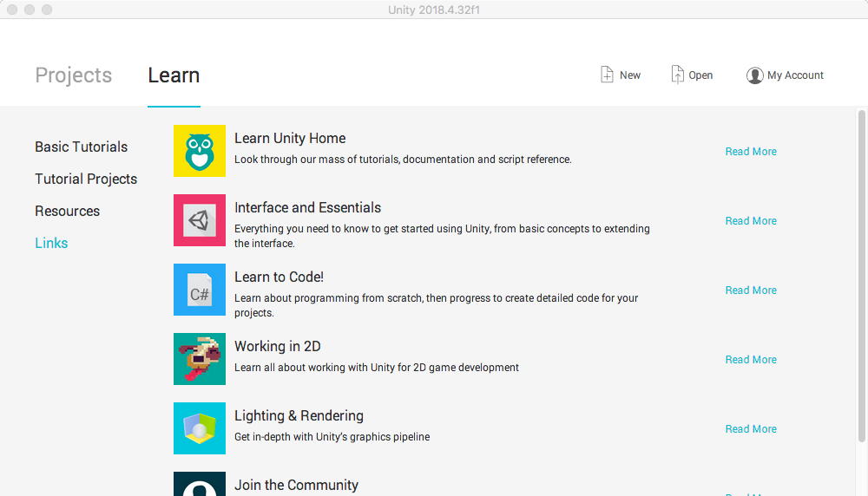Screen dimensions: 868x496
Task: Click the Join the Community title
Action: click(296, 485)
